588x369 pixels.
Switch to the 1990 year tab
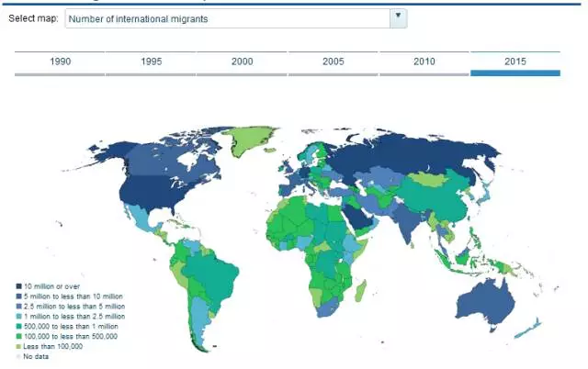60,61
